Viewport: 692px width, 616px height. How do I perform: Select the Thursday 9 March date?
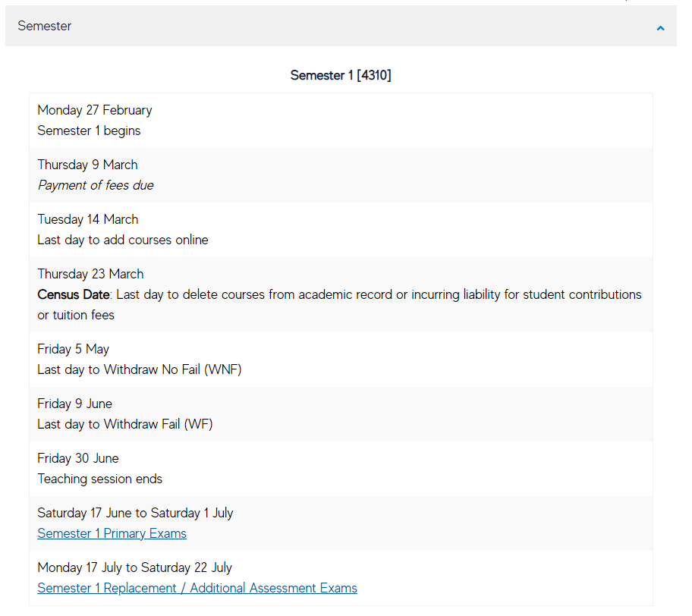tap(87, 165)
